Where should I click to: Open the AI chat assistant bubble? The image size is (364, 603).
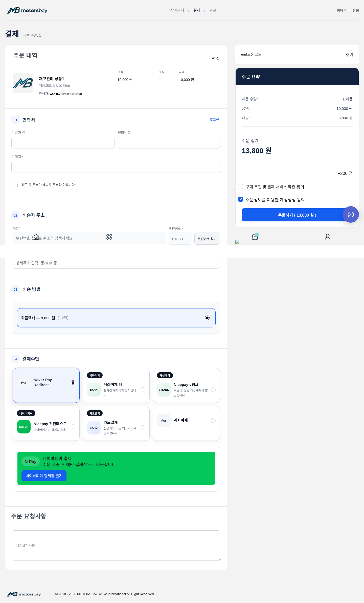(x=351, y=215)
